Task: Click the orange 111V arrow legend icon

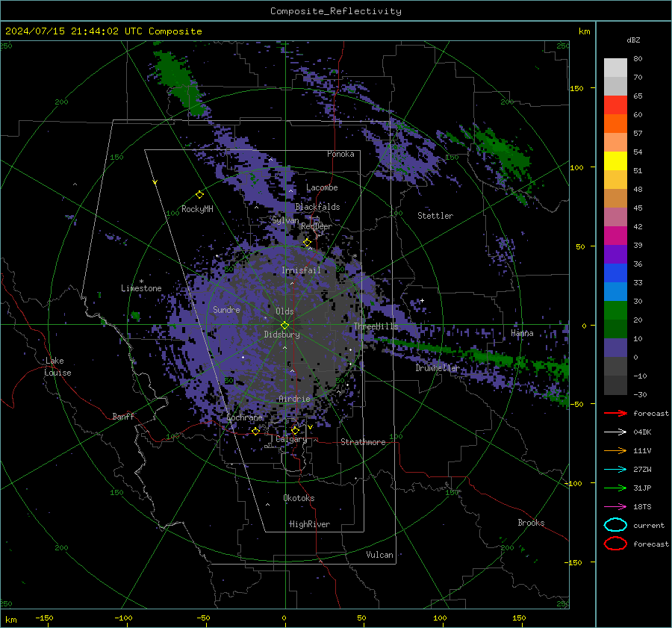Action: (x=615, y=450)
